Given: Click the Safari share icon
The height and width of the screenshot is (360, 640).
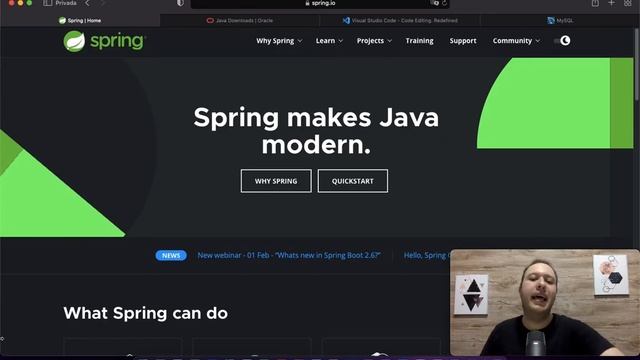Looking at the screenshot, I should (x=595, y=3).
